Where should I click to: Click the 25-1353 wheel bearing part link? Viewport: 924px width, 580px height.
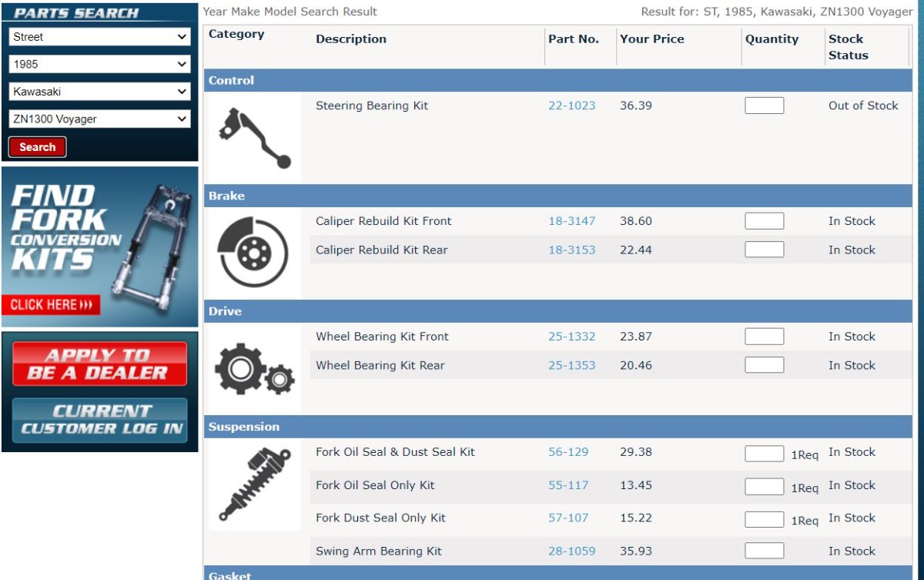pyautogui.click(x=571, y=366)
